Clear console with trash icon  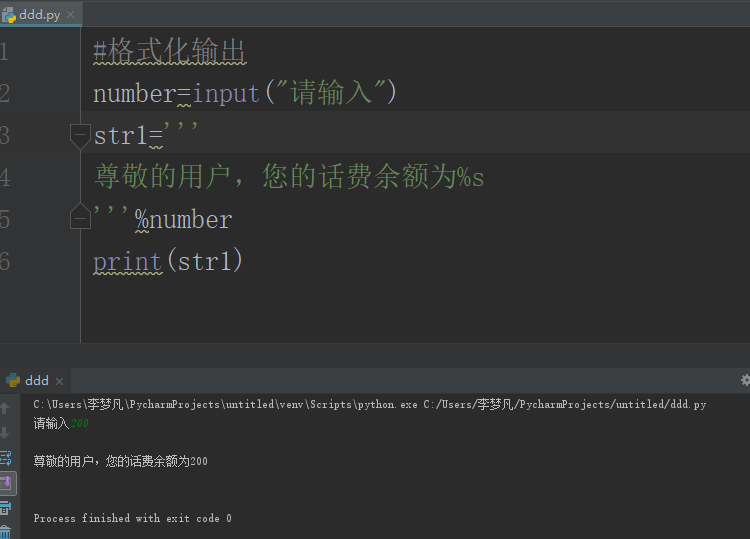coord(5,531)
